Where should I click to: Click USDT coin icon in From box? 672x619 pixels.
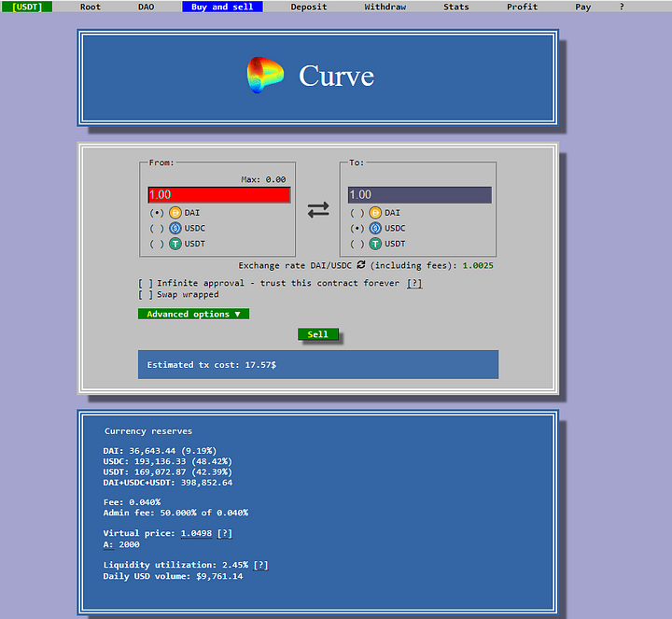tap(175, 244)
